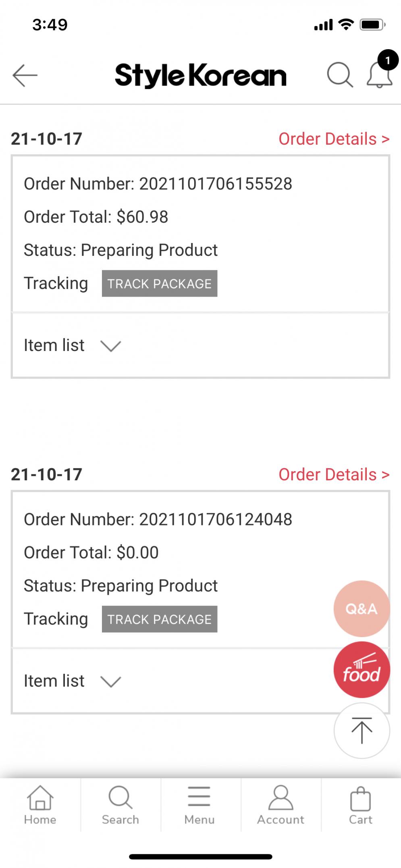The height and width of the screenshot is (868, 401).
Task: Open Order Details for the first order
Action: pyautogui.click(x=334, y=139)
